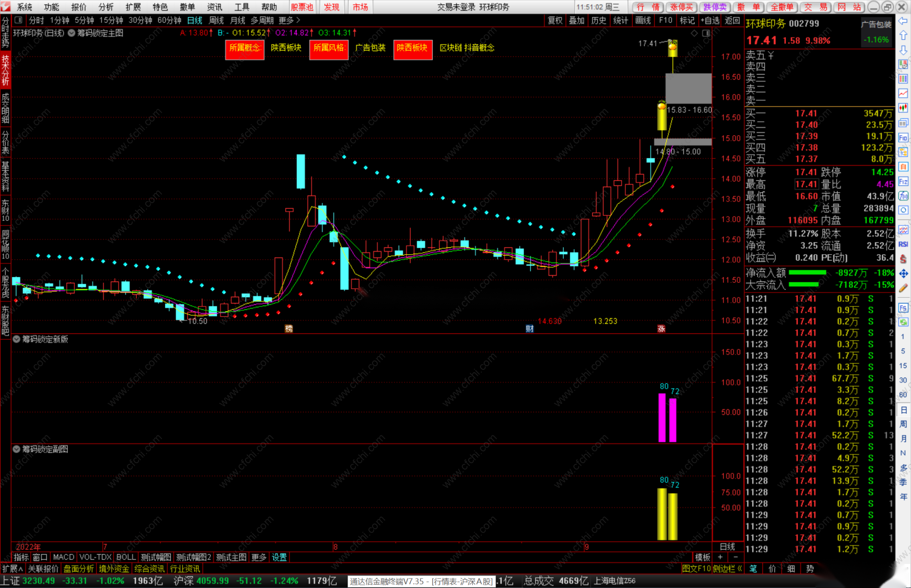Click the 陕西板块 red concept button

point(412,48)
